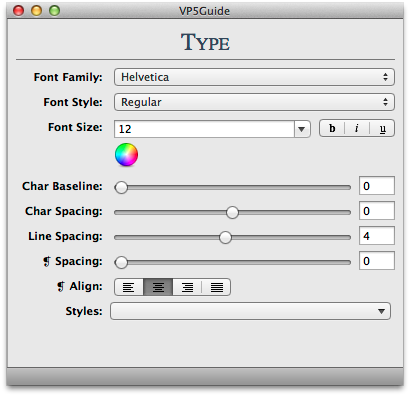Toggle italic text formatting
The width and height of the screenshot is (410, 396).
tap(357, 128)
